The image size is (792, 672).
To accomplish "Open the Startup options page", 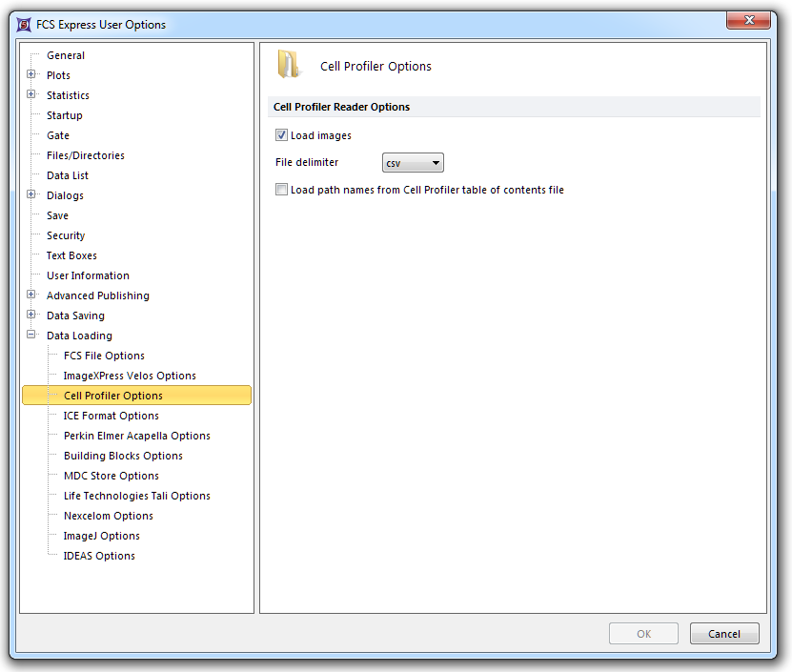I will tap(64, 115).
